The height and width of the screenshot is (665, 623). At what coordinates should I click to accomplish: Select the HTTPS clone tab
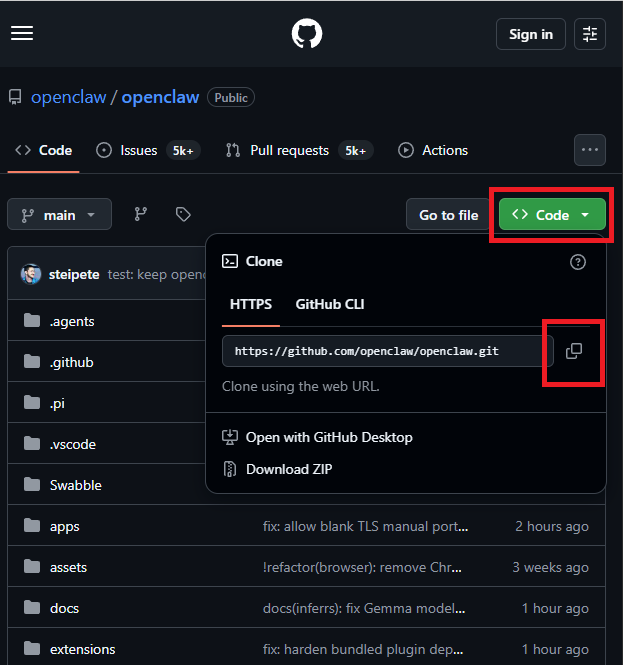(x=251, y=304)
